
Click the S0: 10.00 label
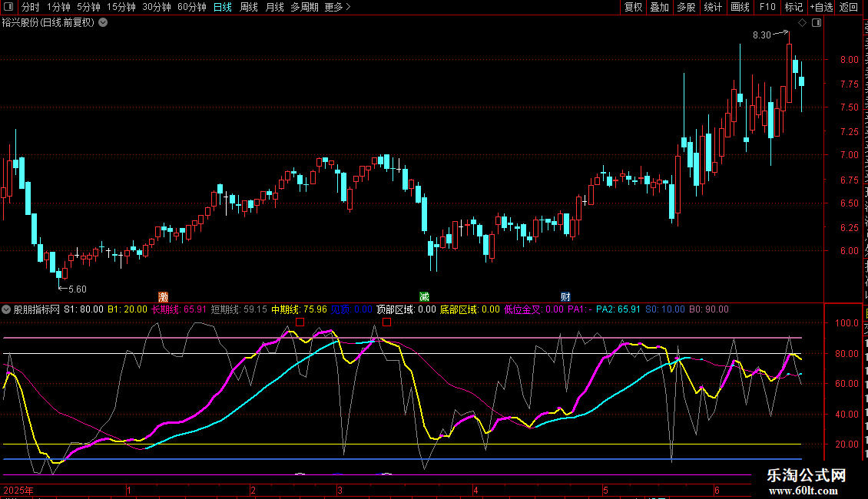pyautogui.click(x=665, y=309)
